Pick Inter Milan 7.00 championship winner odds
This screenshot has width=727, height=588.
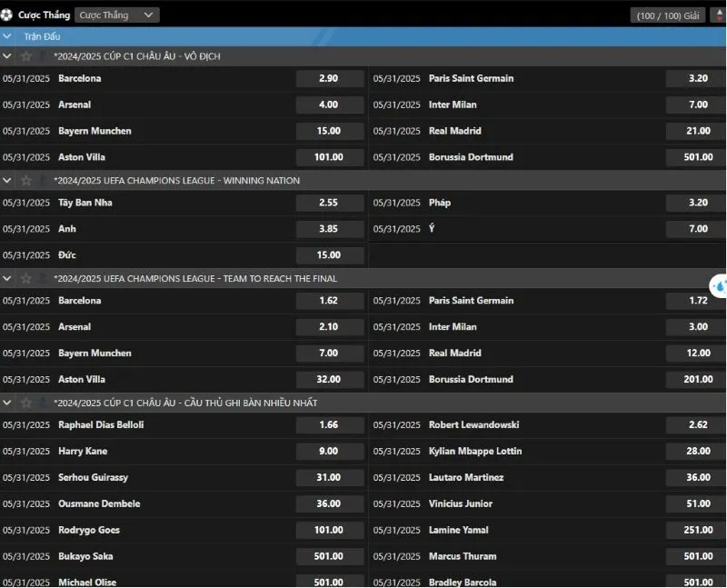(x=698, y=105)
